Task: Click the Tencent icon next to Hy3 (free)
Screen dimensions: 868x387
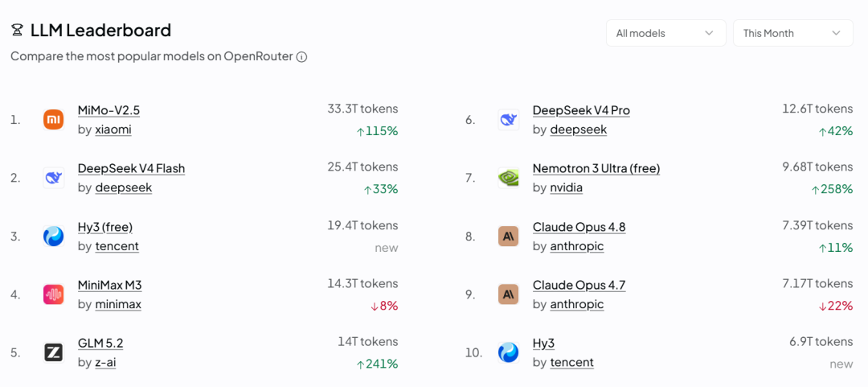Action: tap(54, 236)
